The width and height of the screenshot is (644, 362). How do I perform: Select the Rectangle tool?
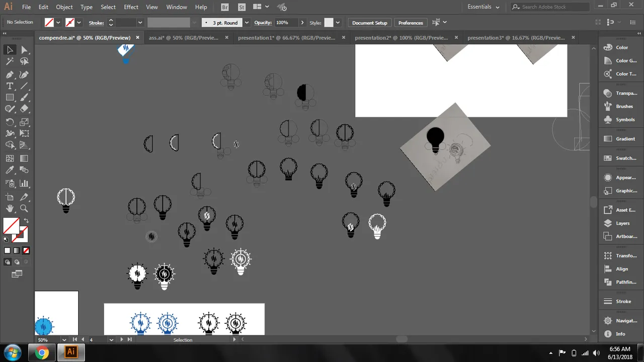tap(10, 98)
